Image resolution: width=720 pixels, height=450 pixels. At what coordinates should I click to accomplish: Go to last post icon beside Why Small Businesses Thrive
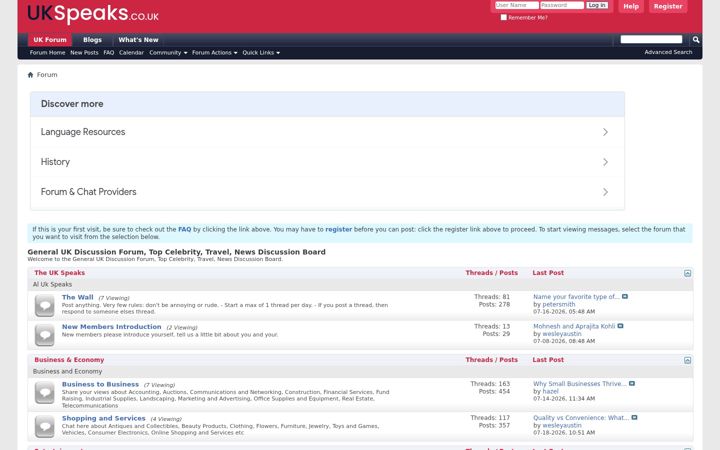pyautogui.click(x=632, y=383)
